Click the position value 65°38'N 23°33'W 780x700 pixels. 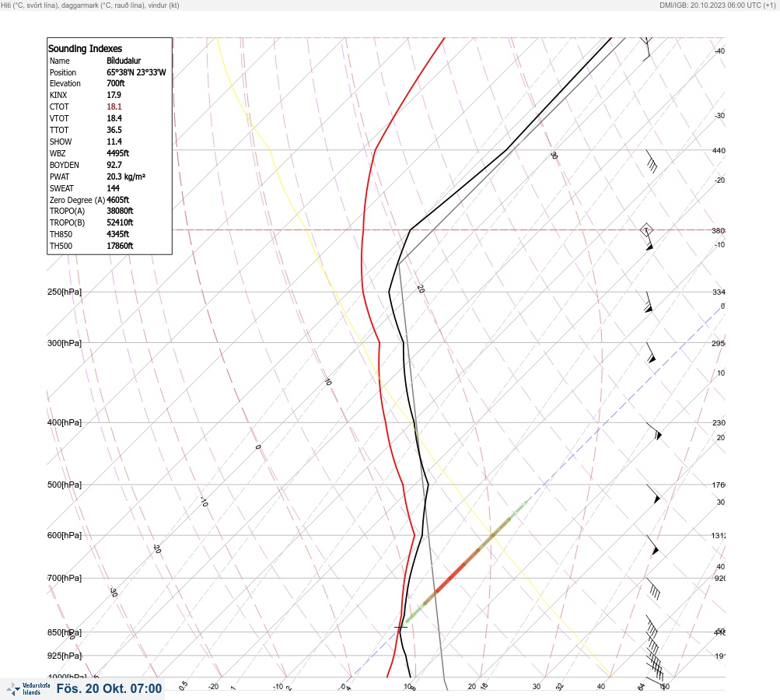[x=136, y=72]
